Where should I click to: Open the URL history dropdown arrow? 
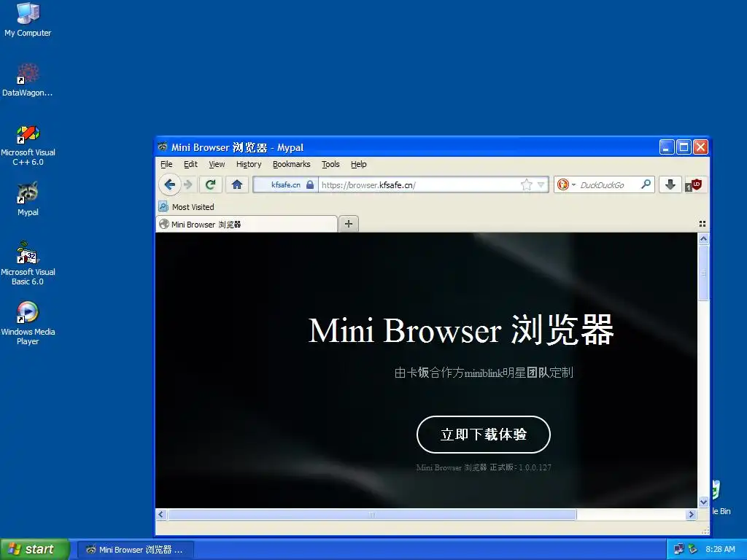coord(541,184)
